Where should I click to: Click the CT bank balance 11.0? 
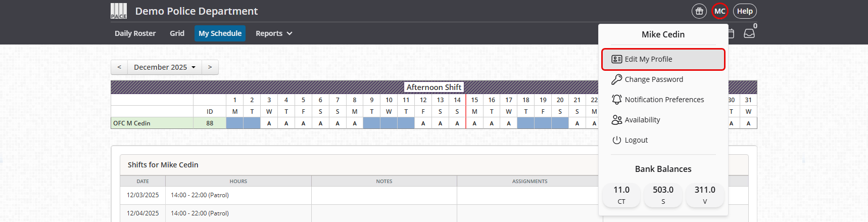(x=621, y=195)
